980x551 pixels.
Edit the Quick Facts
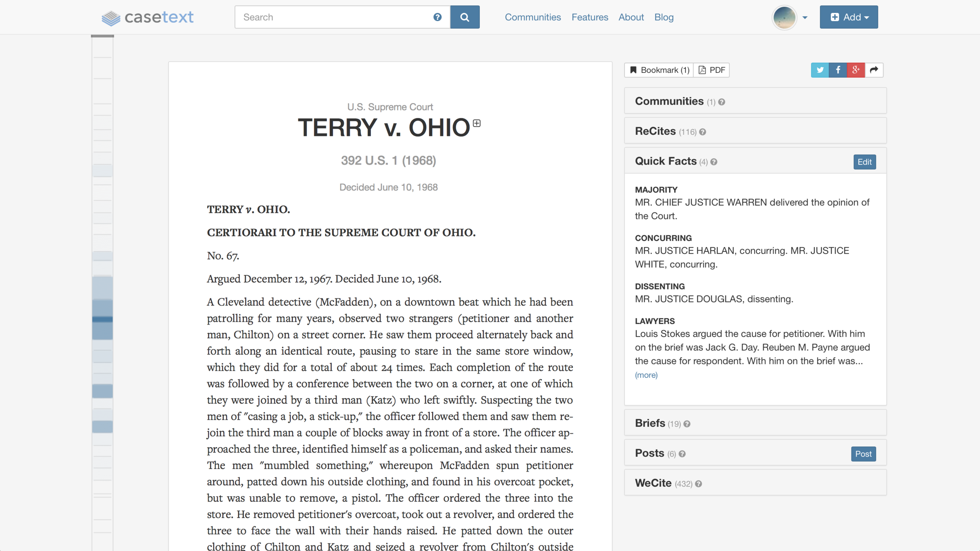click(864, 162)
